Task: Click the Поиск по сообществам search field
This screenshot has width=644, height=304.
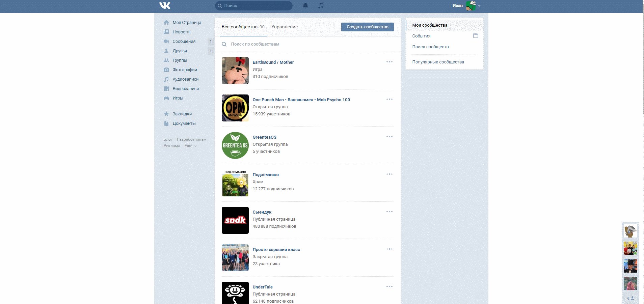Action: pos(308,44)
